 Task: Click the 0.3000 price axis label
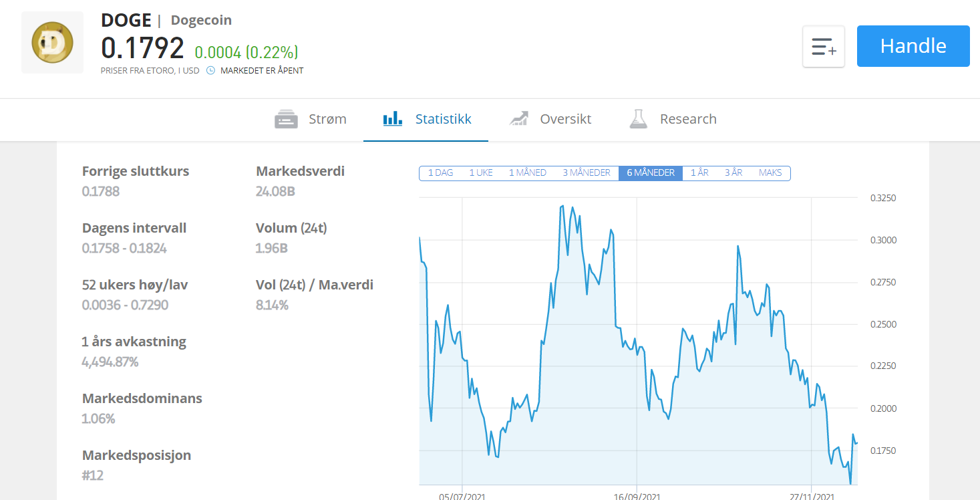(x=883, y=240)
